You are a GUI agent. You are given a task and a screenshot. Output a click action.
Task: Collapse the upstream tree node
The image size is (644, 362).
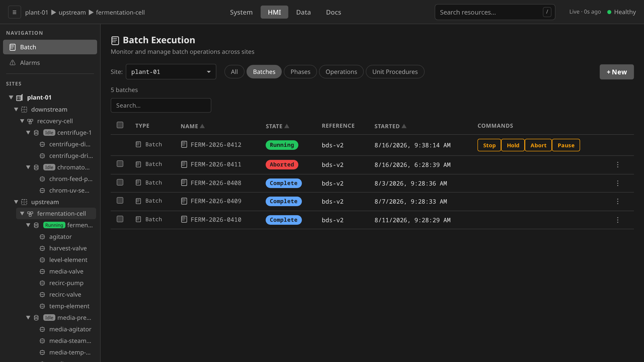click(16, 202)
